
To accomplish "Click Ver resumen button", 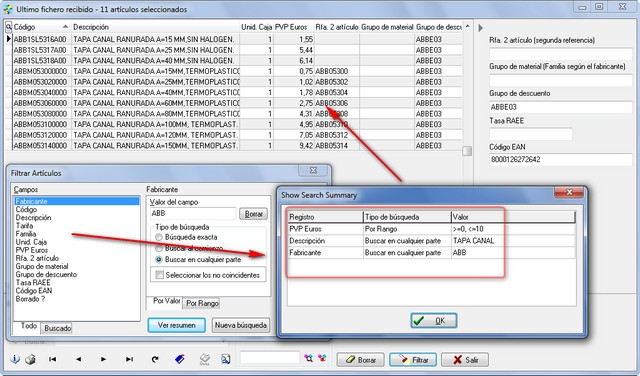I will 176,325.
